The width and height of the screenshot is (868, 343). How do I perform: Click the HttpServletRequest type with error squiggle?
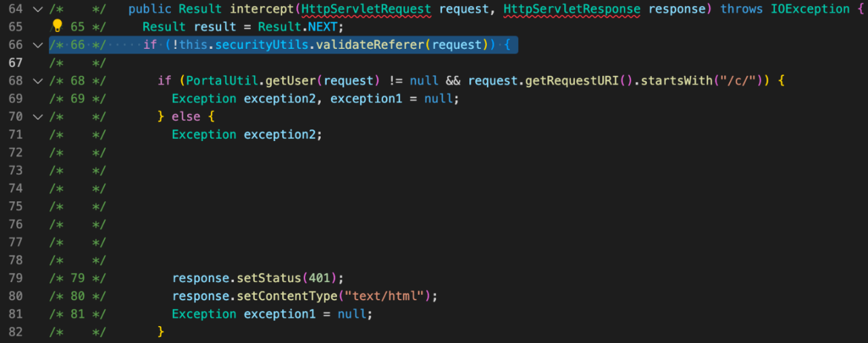click(x=366, y=9)
